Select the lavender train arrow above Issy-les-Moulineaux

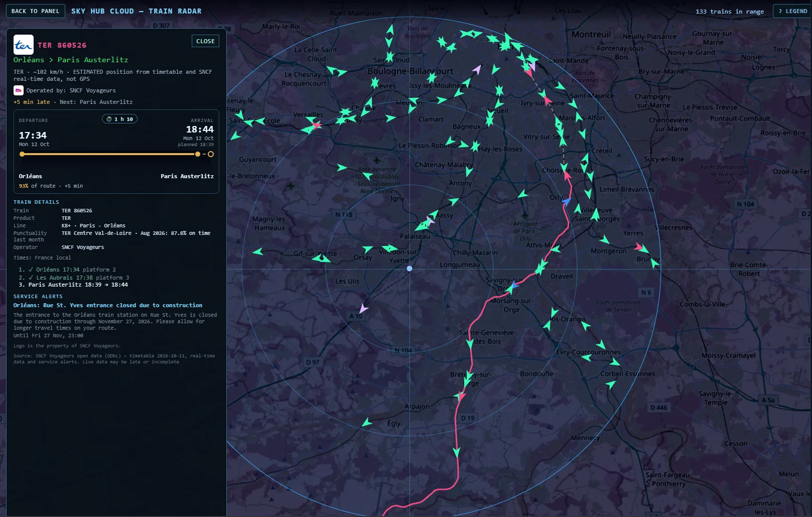coord(477,69)
